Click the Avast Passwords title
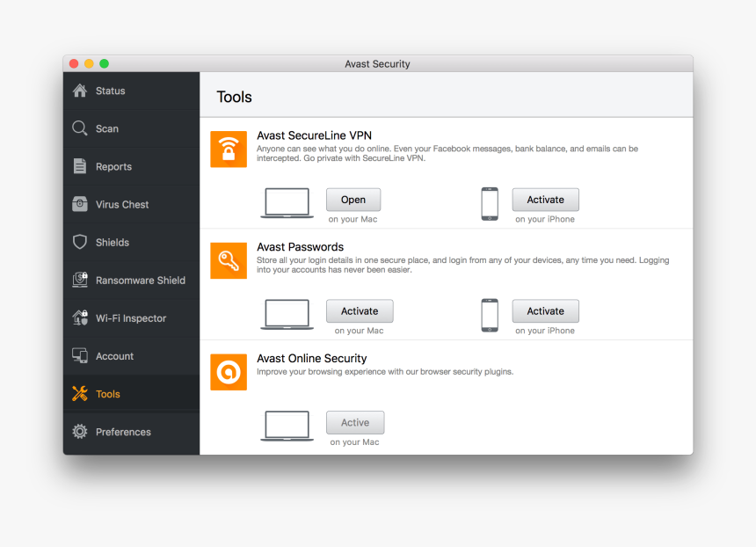 click(x=300, y=247)
